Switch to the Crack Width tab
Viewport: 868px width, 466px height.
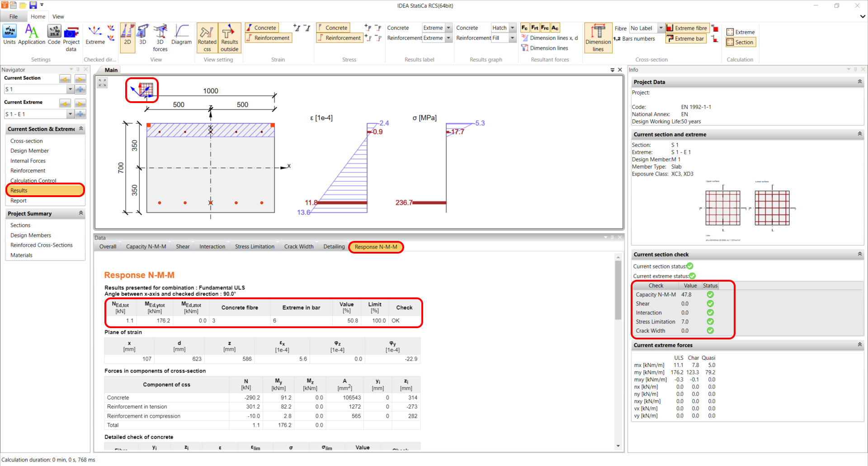click(298, 246)
